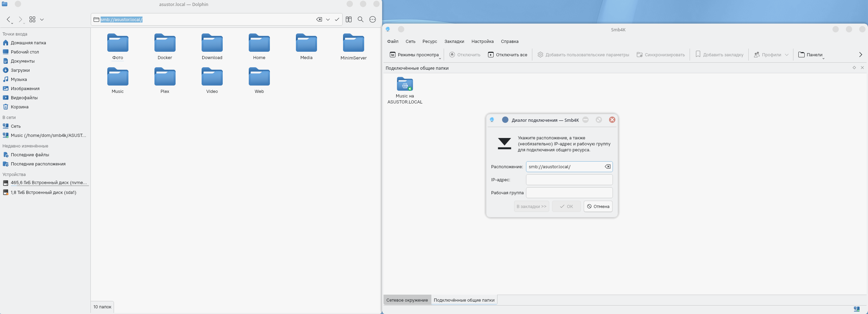Open the Закладки menu
This screenshot has width=868, height=314.
click(454, 41)
